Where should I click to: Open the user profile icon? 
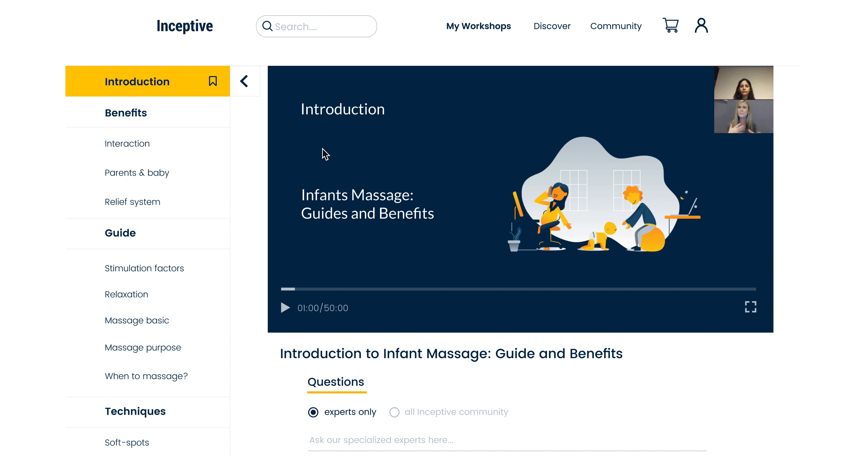click(701, 25)
